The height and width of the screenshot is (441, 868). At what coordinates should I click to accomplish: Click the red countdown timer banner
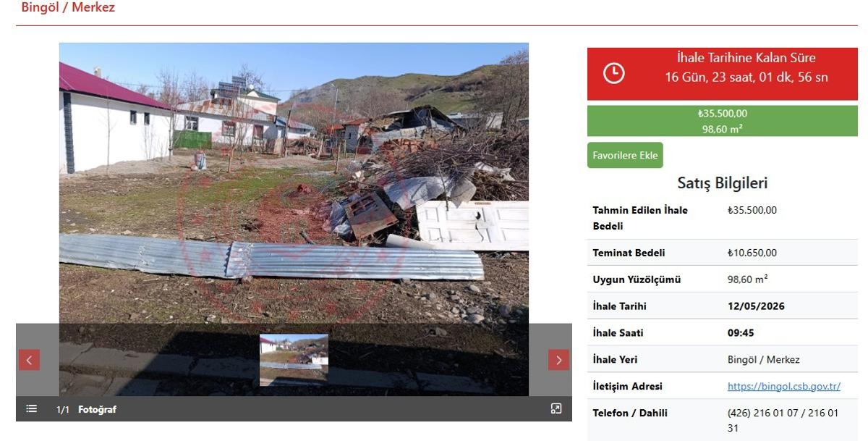[x=723, y=74]
